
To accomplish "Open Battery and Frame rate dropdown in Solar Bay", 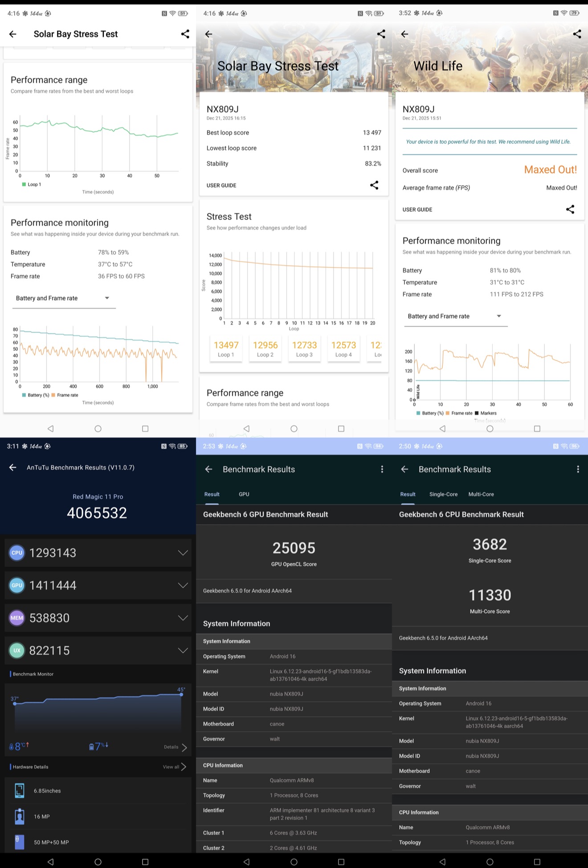I will (64, 298).
